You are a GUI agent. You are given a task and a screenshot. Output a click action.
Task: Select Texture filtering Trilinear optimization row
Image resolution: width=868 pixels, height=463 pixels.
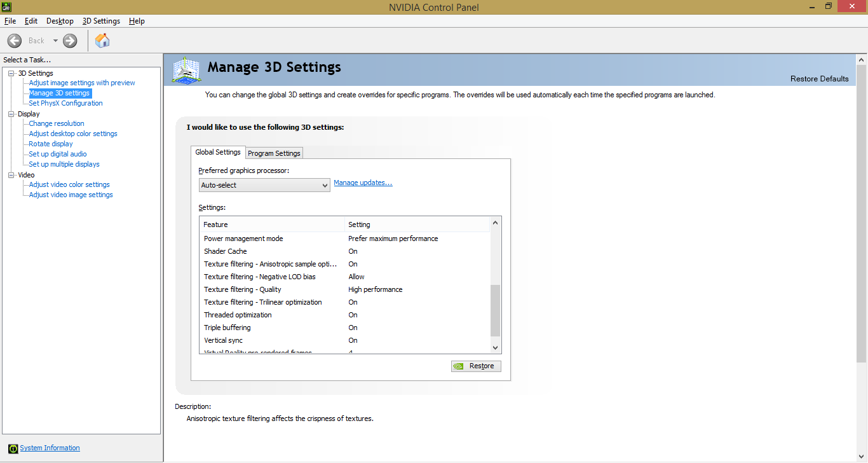(x=345, y=302)
